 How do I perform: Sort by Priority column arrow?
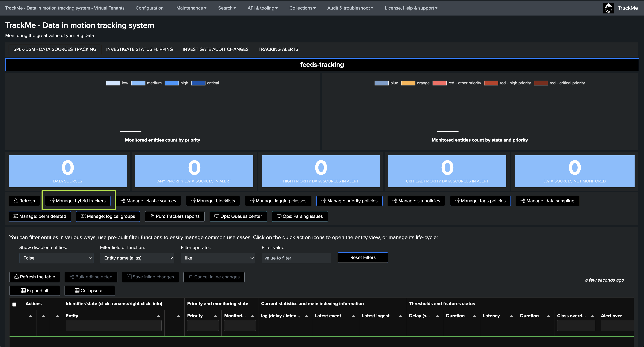(x=215, y=316)
